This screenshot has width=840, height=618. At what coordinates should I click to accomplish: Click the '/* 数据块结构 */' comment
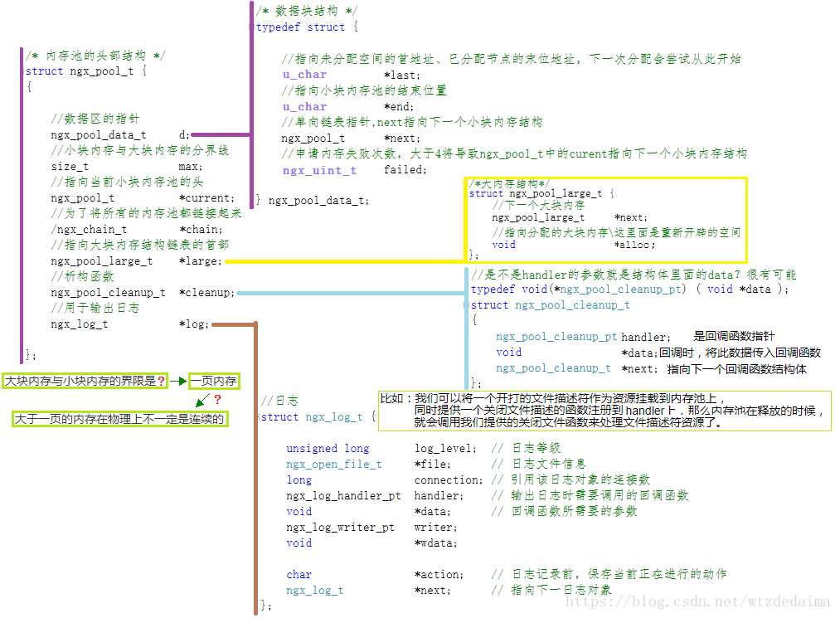(x=307, y=11)
